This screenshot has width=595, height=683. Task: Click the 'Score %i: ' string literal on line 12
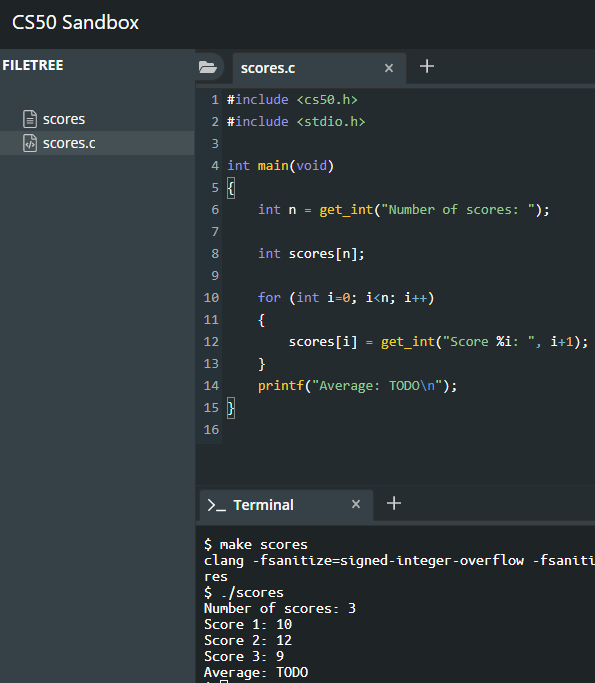tap(489, 342)
